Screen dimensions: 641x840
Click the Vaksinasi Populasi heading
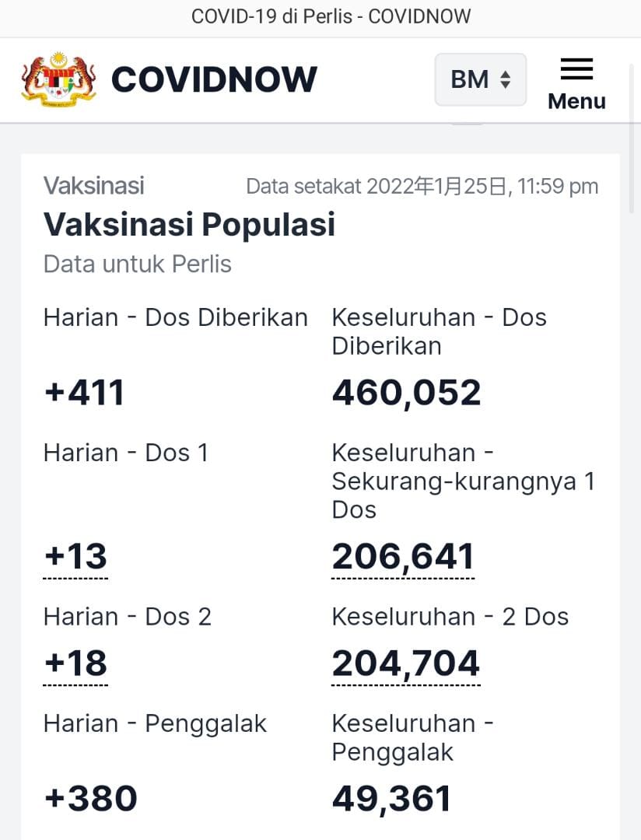(189, 224)
